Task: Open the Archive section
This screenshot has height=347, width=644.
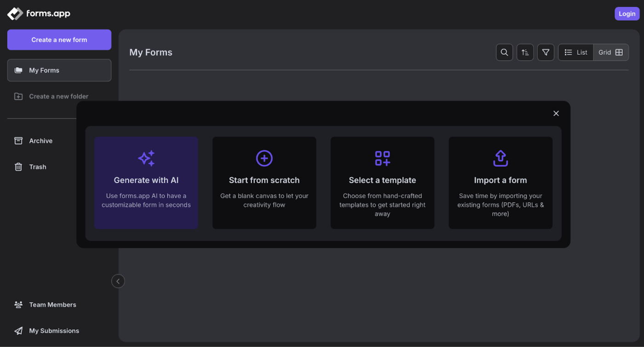Action: (40, 141)
